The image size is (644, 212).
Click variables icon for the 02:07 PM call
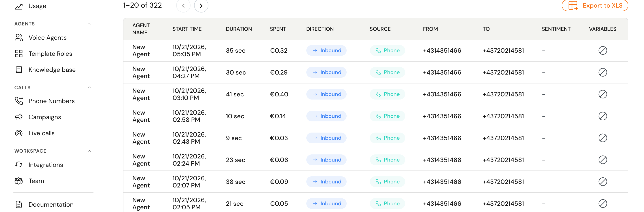[602, 182]
